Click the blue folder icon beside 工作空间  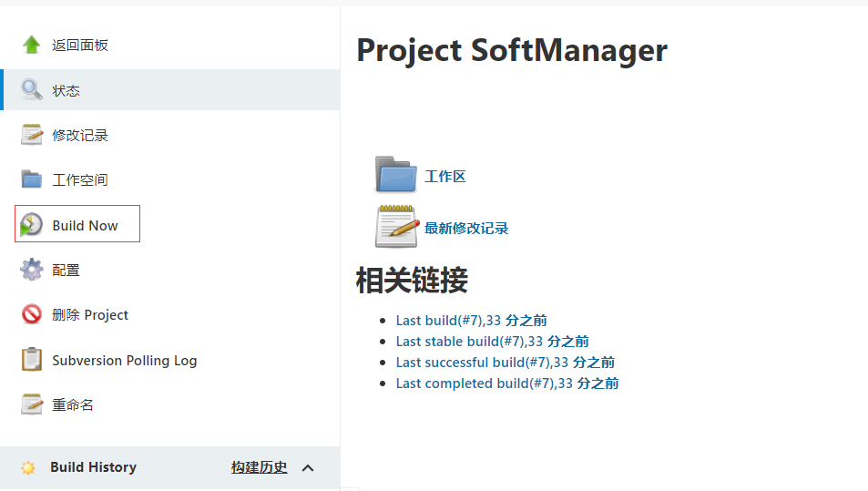[32, 179]
